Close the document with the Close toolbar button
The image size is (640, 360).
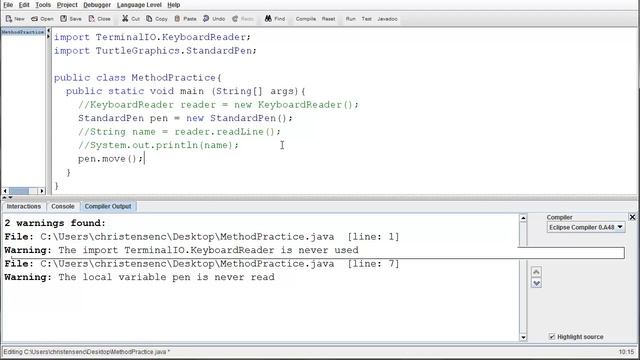click(100, 19)
